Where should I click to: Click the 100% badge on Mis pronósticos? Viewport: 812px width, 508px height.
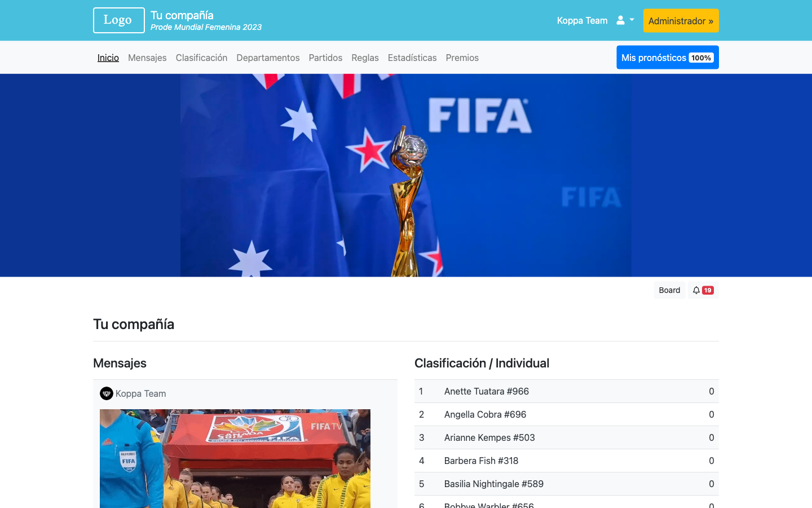tap(701, 58)
